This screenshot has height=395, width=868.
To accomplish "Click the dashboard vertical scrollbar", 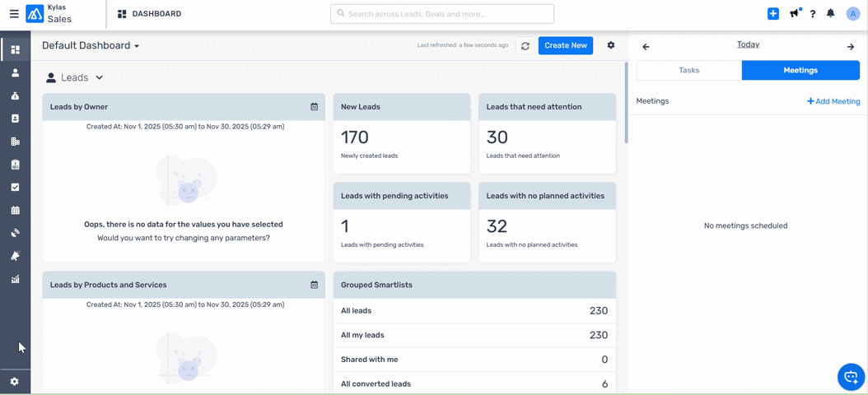I will click(626, 103).
